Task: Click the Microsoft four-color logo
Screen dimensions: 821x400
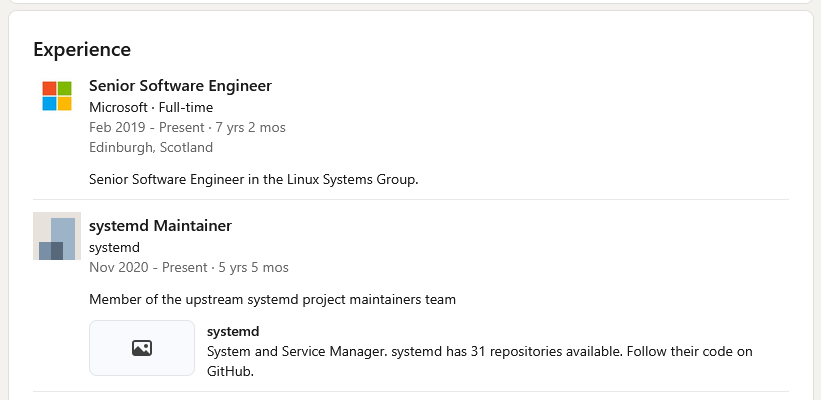Action: [57, 96]
